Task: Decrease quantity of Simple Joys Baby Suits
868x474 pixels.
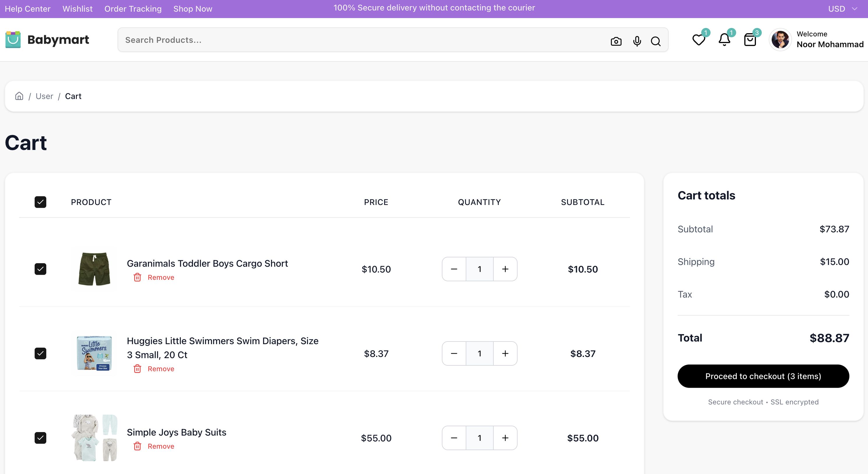Action: click(454, 438)
